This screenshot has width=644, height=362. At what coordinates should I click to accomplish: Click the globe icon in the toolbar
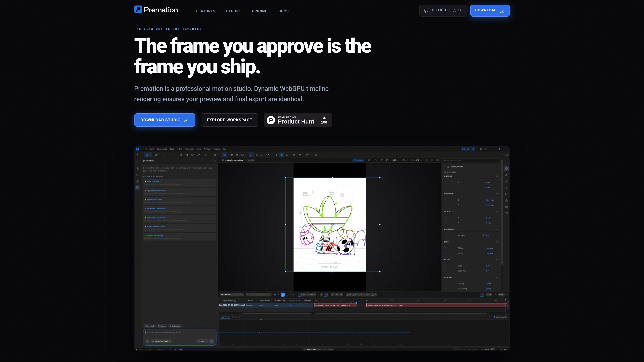coord(231,155)
